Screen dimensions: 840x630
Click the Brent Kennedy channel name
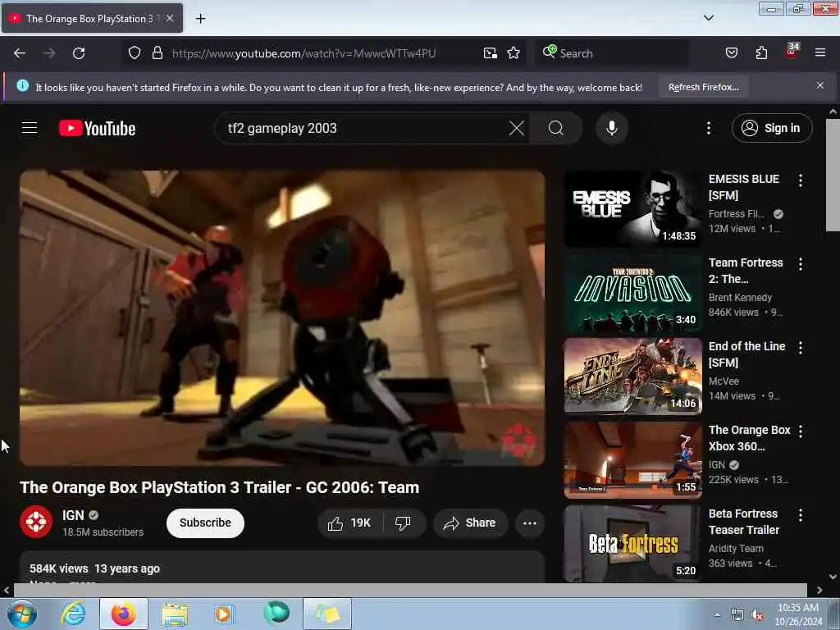point(741,297)
